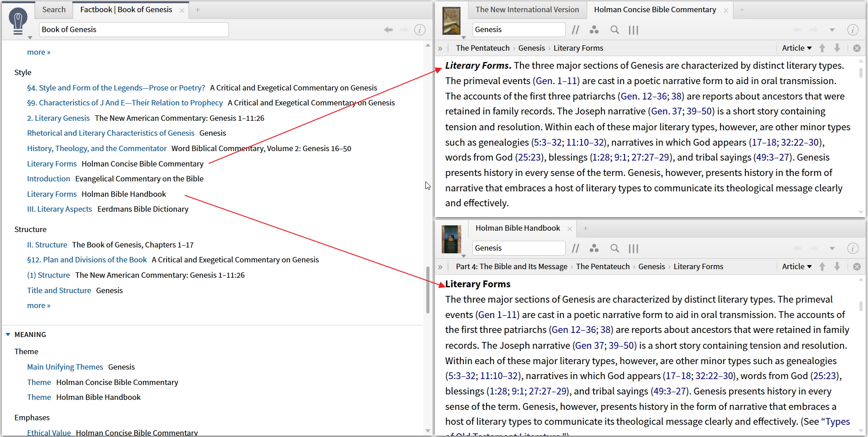Add new tab beside Holman Bible Handbook
The height and width of the screenshot is (437, 868).
pos(586,228)
